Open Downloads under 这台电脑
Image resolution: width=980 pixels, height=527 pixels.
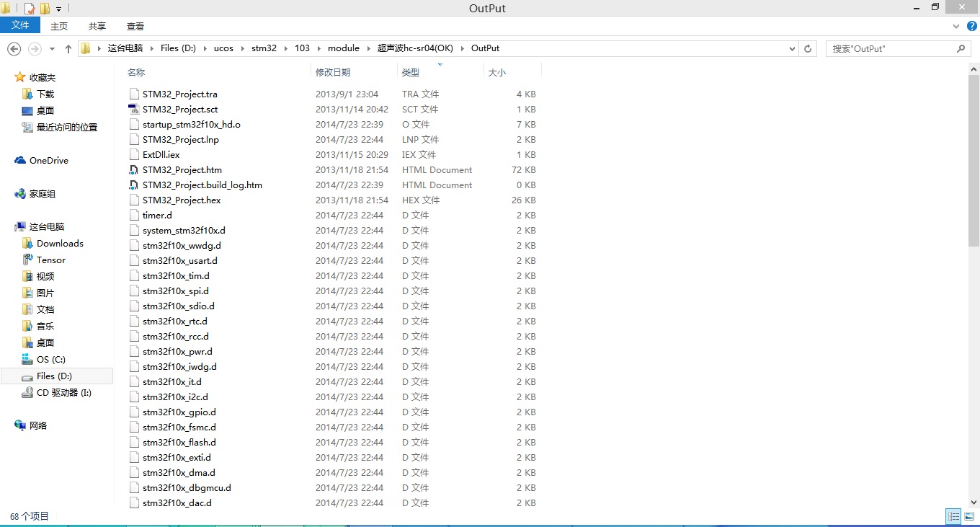(60, 243)
